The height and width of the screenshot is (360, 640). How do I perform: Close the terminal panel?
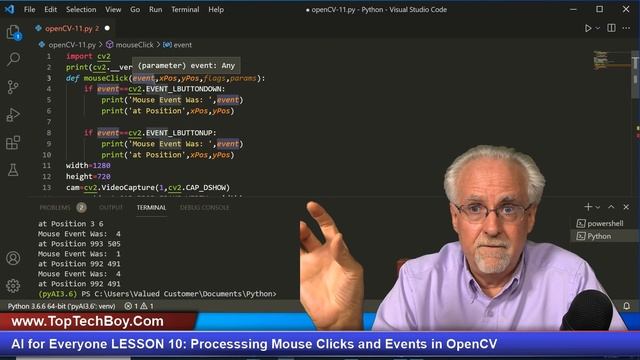626,207
